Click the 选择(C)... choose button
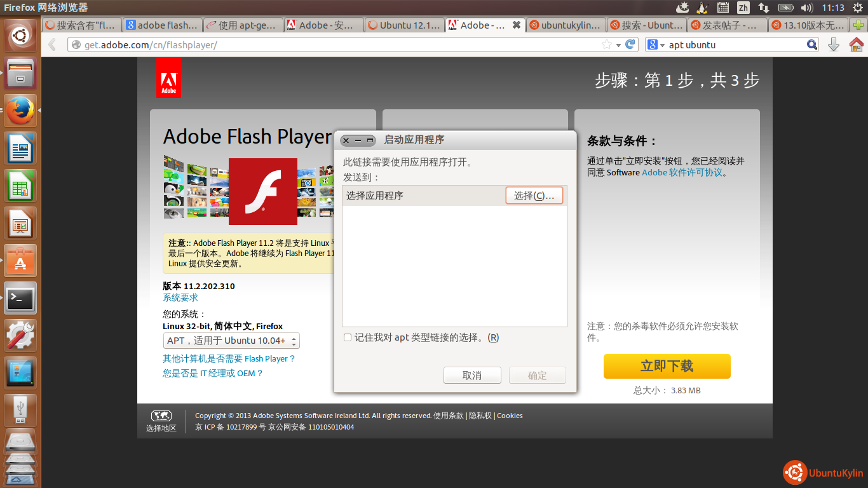 pyautogui.click(x=534, y=196)
